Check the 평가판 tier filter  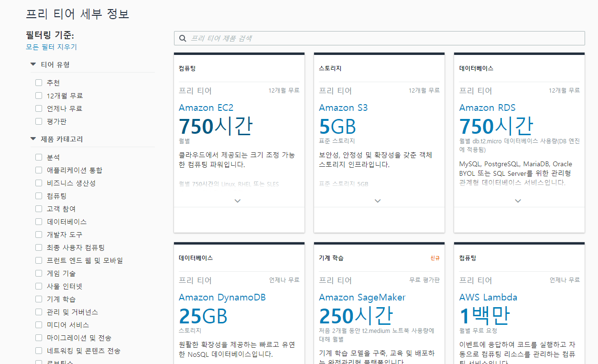(39, 121)
